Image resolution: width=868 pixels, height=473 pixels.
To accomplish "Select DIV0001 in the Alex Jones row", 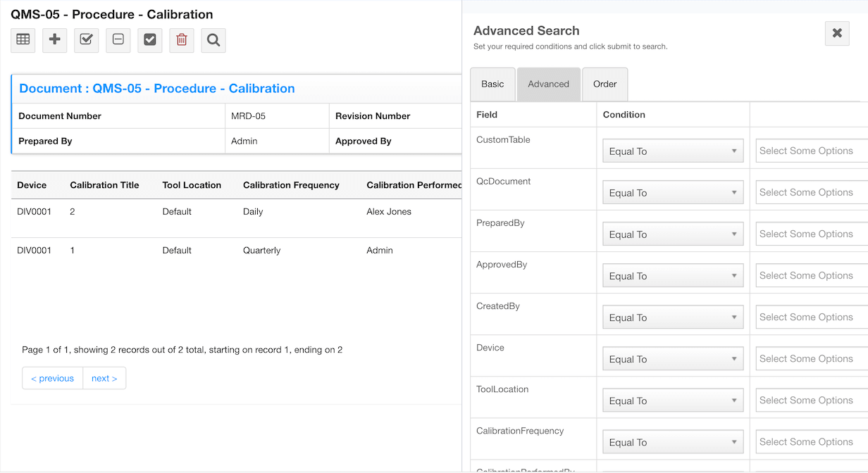I will click(35, 211).
